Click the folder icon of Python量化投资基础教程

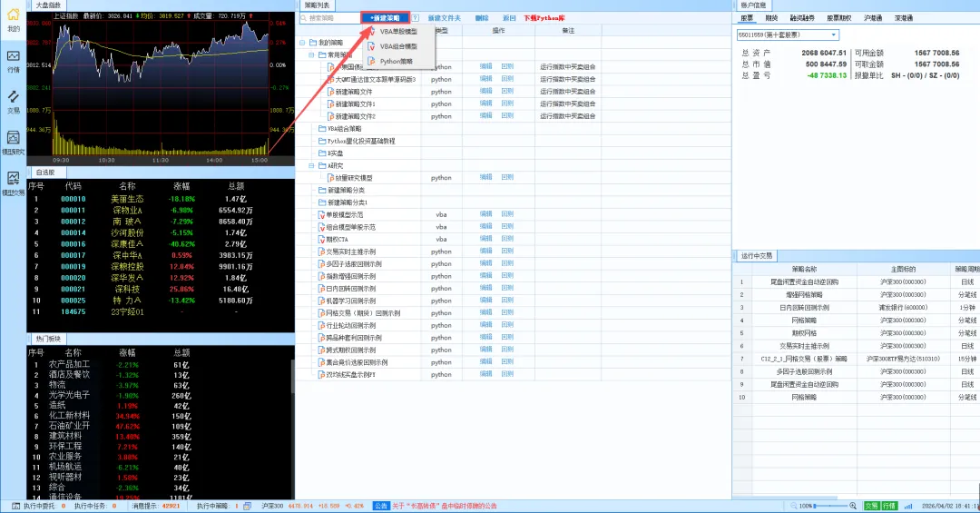pyautogui.click(x=322, y=141)
